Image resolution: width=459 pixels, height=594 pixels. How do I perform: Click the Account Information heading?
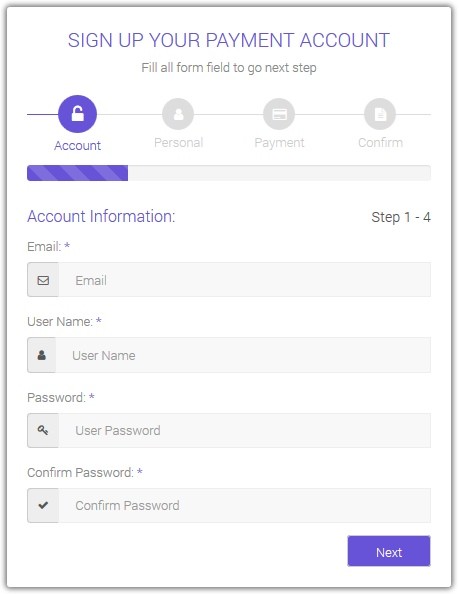(x=101, y=216)
